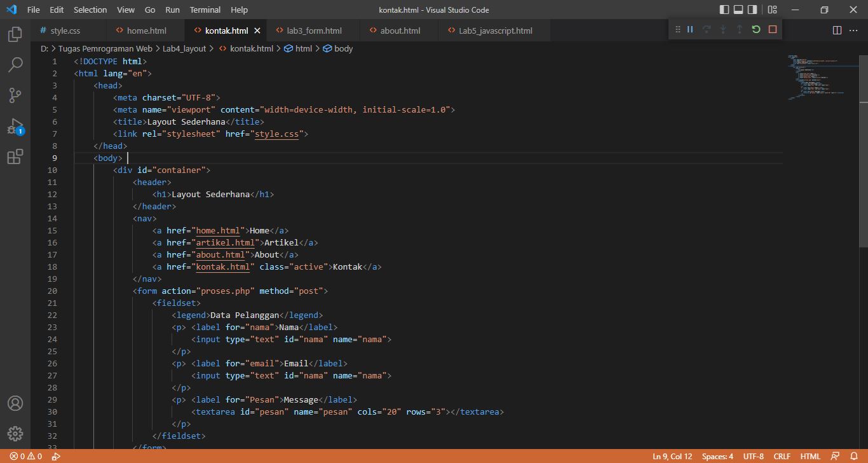Open the Search view
This screenshot has width=868, height=463.
[x=15, y=65]
